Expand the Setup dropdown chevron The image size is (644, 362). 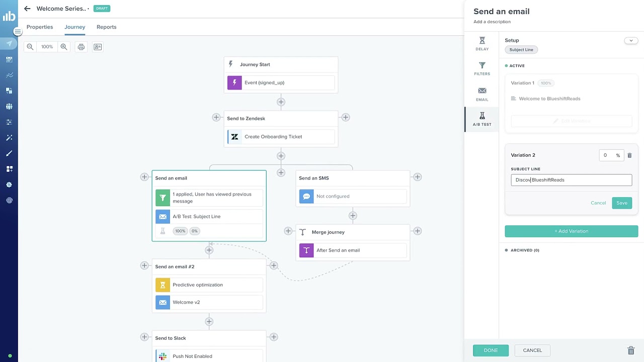631,40
